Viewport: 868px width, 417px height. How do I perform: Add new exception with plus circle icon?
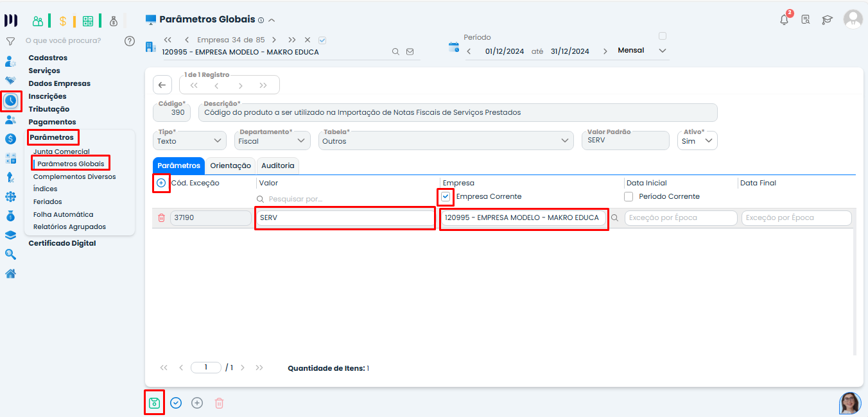[161, 183]
